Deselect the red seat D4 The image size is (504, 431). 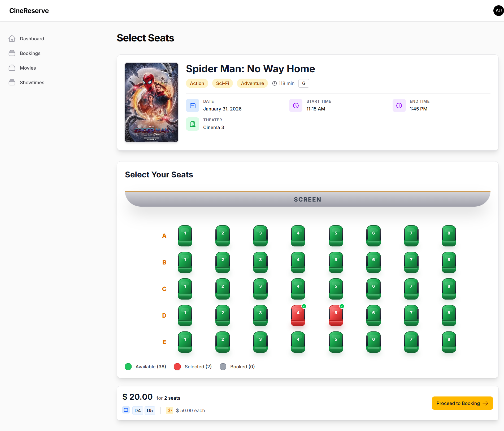pos(298,315)
